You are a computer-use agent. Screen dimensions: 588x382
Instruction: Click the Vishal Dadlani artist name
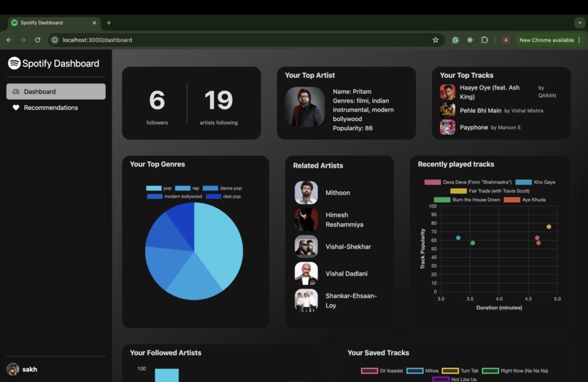347,273
